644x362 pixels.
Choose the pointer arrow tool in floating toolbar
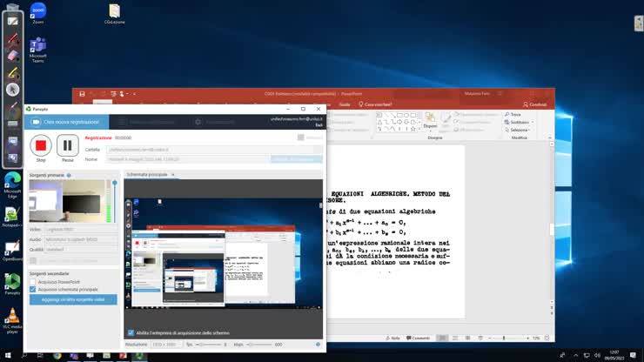pyautogui.click(x=13, y=90)
